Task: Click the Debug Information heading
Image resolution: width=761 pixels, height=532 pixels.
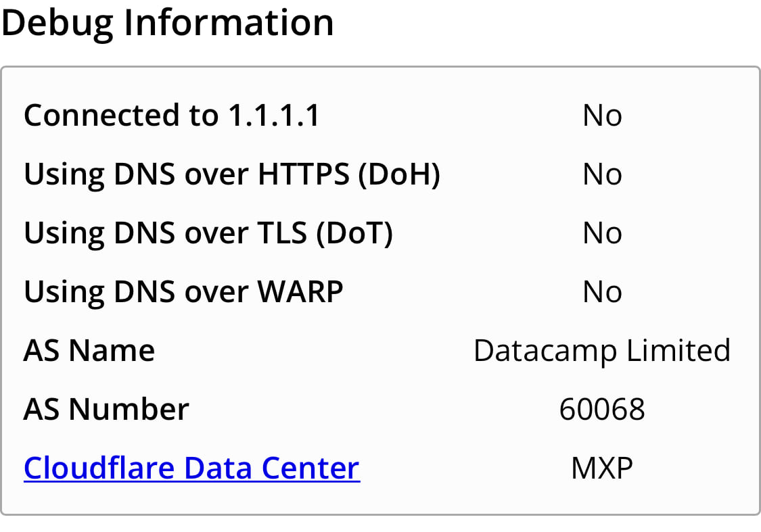Action: [x=168, y=23]
